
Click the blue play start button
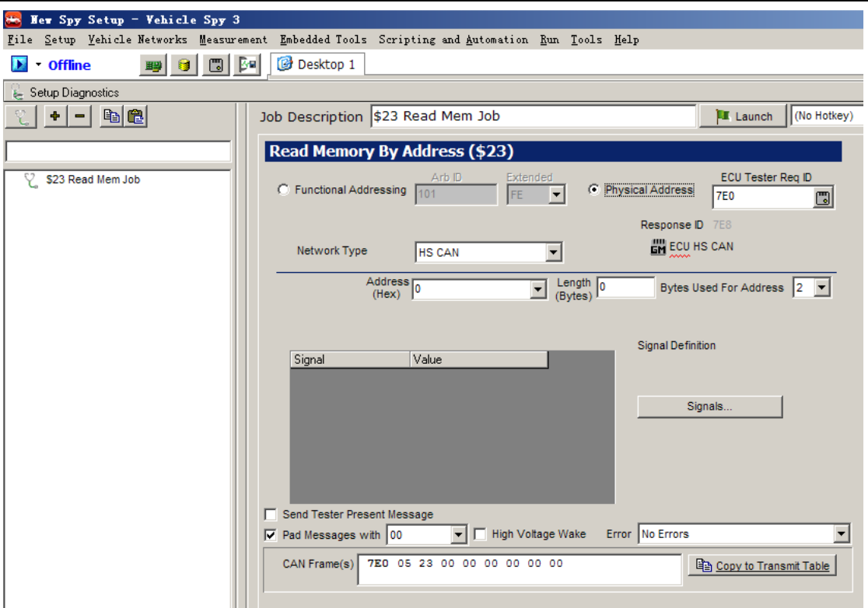point(19,65)
